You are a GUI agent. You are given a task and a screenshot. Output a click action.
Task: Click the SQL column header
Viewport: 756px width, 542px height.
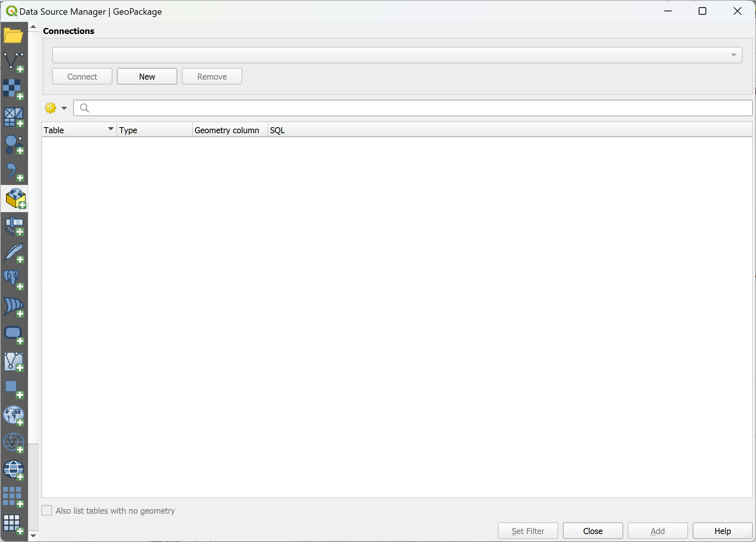(510, 130)
